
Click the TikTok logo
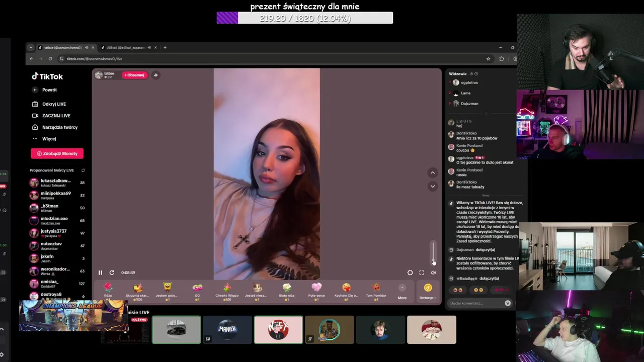tap(47, 76)
